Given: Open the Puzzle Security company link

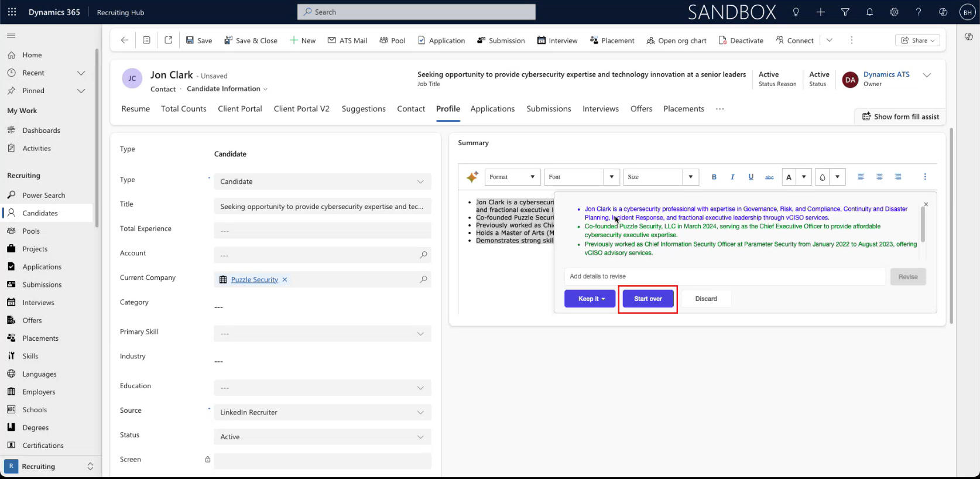Looking at the screenshot, I should click(x=255, y=279).
